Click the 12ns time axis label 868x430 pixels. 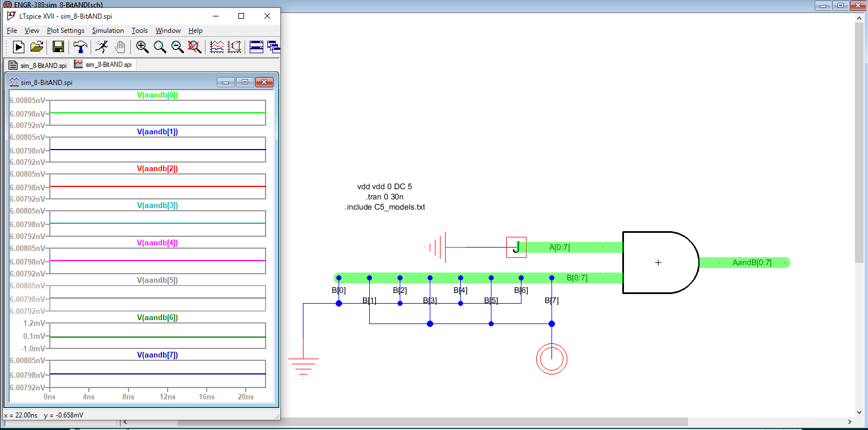tap(168, 398)
